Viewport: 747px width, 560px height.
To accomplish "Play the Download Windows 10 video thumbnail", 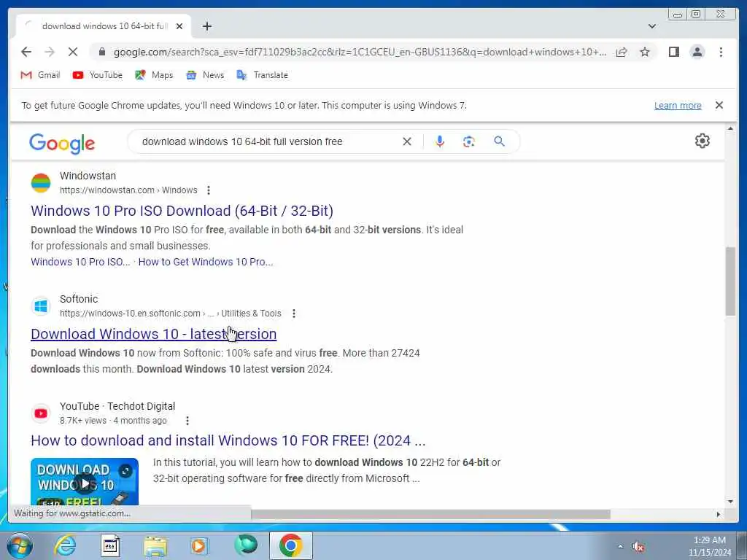I will coord(85,482).
